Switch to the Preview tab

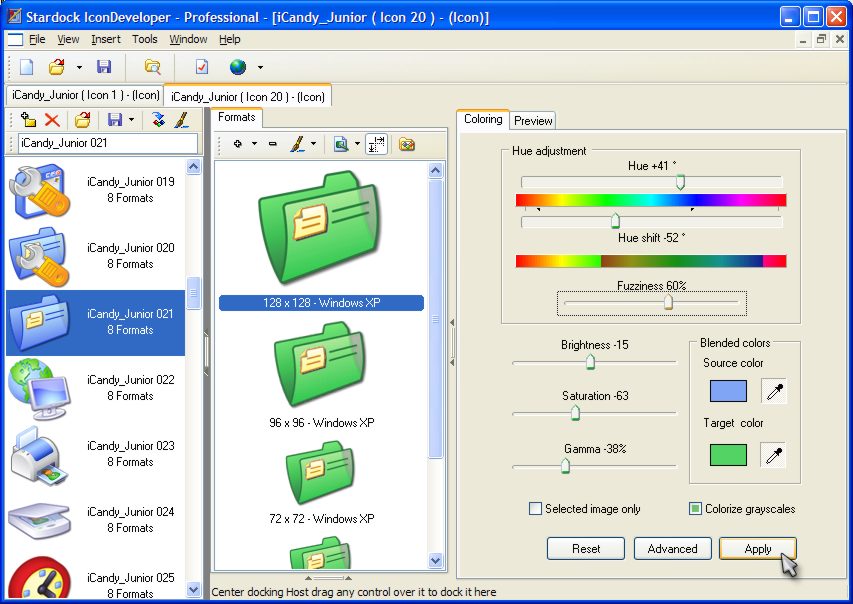(532, 120)
